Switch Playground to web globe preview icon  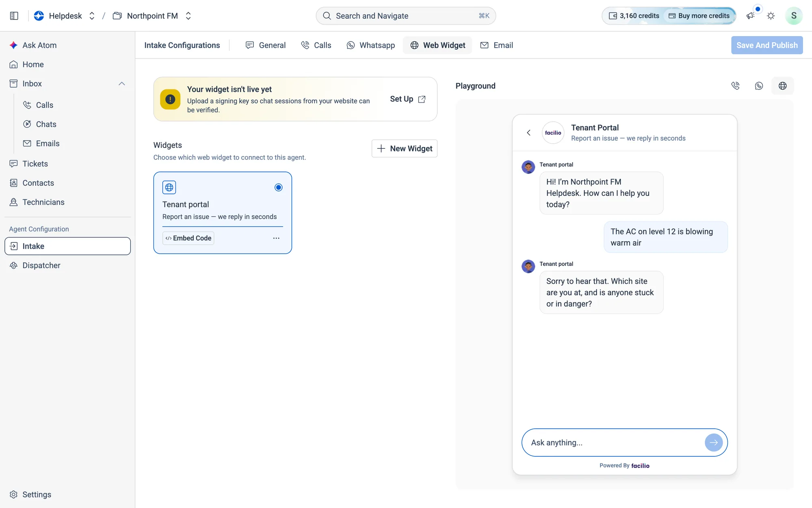(x=783, y=86)
